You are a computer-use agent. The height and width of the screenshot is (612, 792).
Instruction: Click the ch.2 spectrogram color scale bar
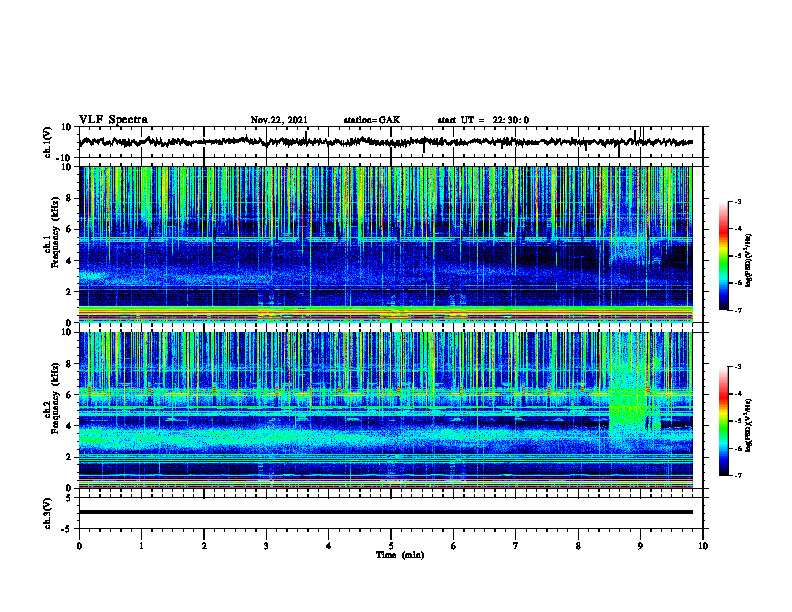tap(724, 421)
